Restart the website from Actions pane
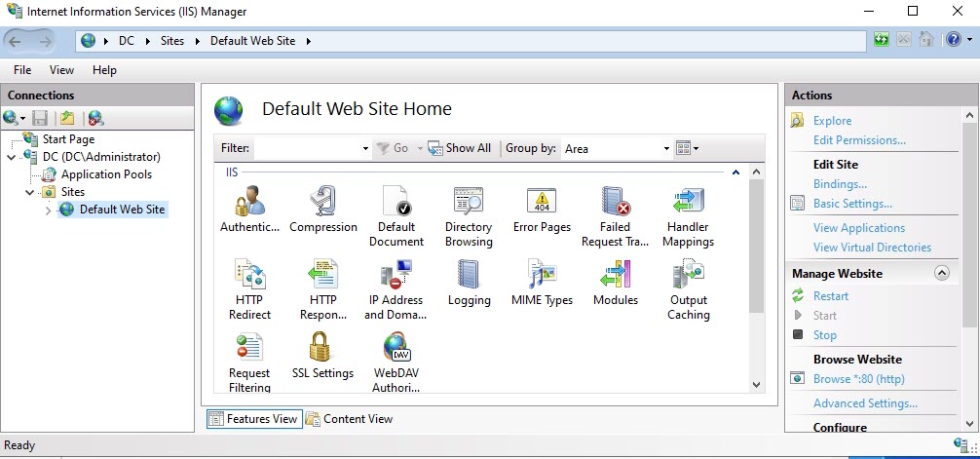This screenshot has width=980, height=459. click(x=831, y=296)
